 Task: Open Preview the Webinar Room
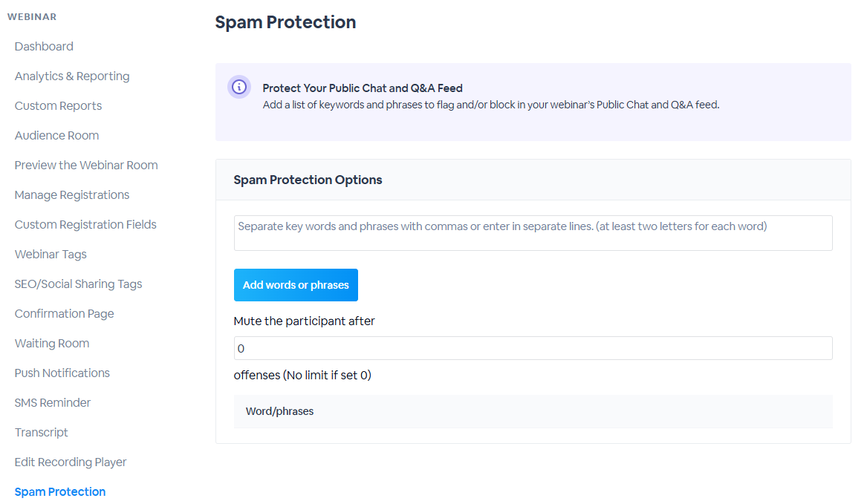pos(85,166)
